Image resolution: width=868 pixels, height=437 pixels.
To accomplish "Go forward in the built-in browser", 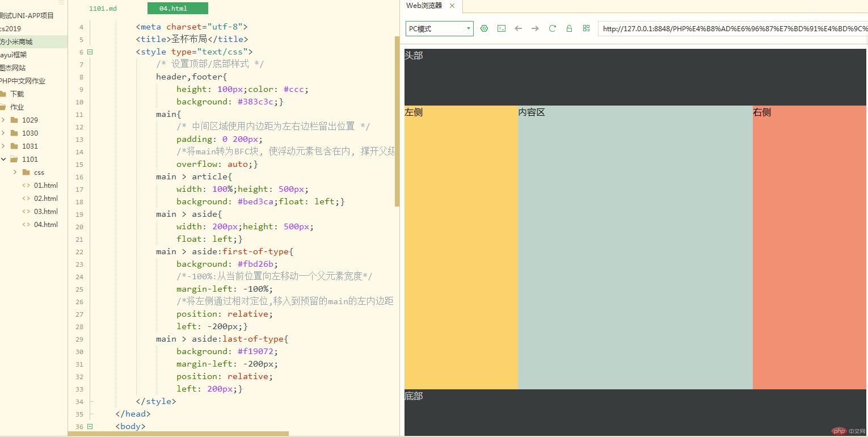I will tap(535, 28).
